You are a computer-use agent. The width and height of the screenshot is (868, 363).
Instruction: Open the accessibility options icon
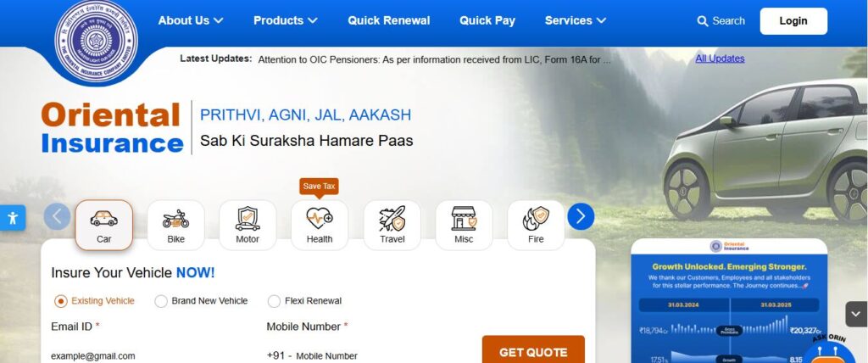tap(12, 218)
